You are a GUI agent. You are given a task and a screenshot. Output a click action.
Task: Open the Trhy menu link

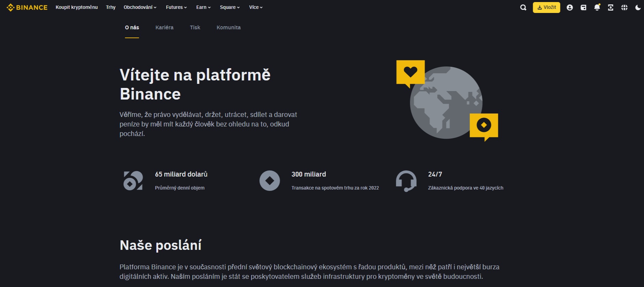click(111, 7)
